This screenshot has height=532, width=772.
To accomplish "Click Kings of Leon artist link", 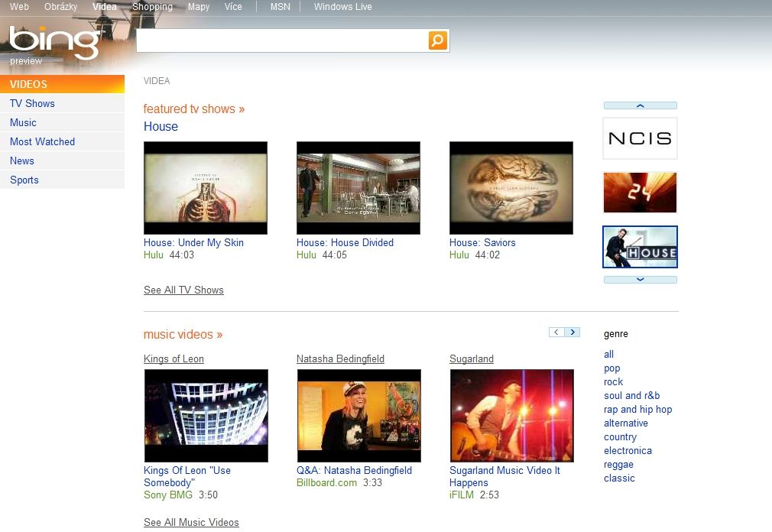I will (x=174, y=358).
